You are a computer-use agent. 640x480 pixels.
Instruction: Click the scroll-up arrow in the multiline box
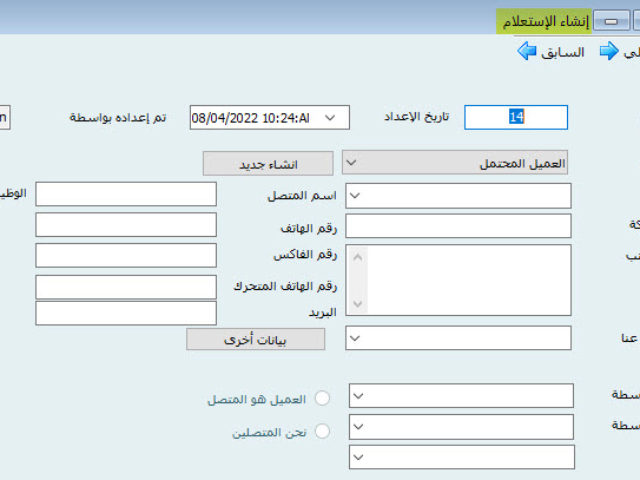point(359,255)
